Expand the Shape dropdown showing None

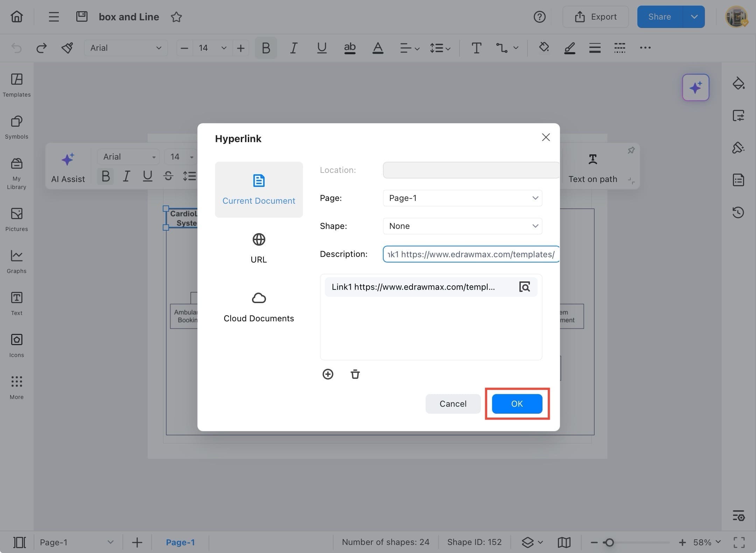pos(462,226)
